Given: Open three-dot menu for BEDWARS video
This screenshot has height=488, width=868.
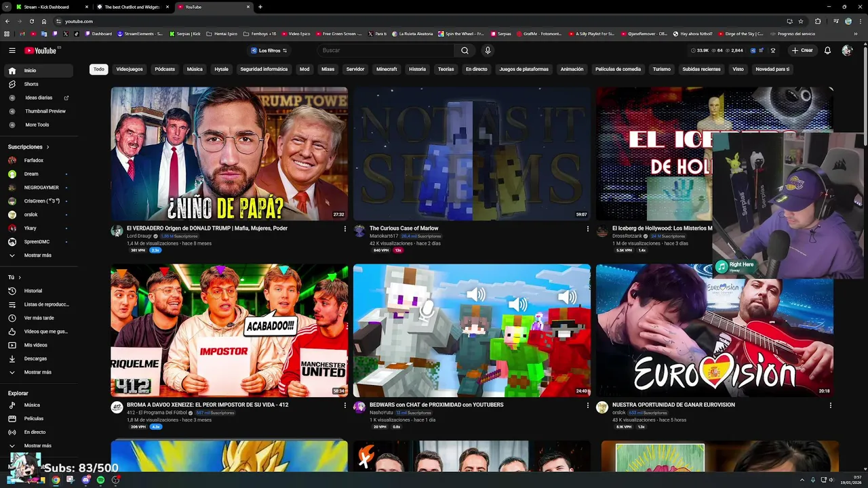Looking at the screenshot, I should 587,405.
